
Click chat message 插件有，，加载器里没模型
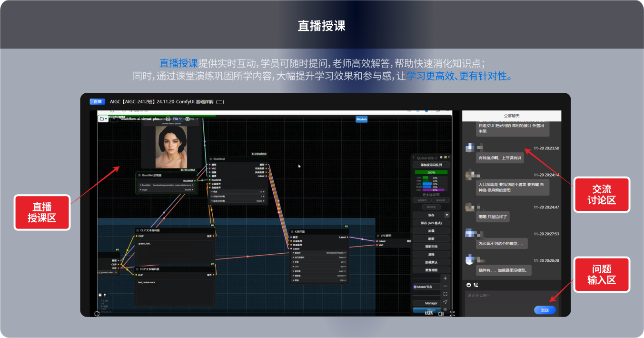(504, 270)
